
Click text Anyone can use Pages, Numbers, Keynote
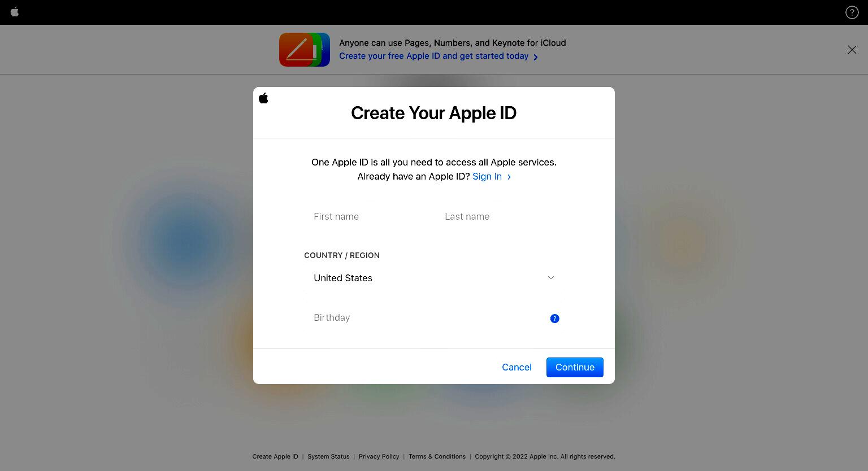click(452, 43)
